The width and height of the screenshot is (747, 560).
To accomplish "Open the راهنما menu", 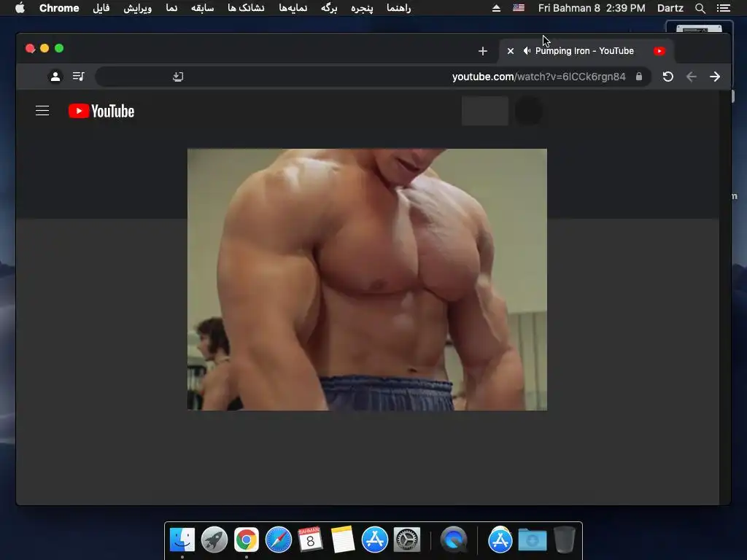I will 399,8.
